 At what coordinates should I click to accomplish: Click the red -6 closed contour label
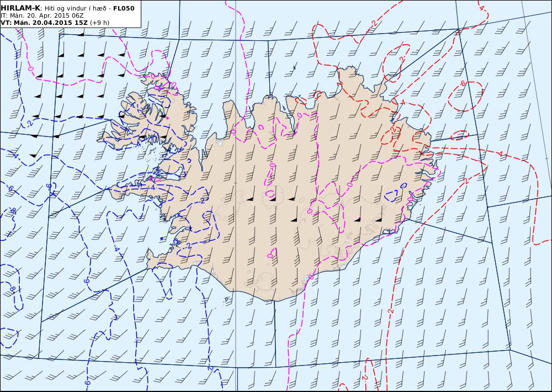[463, 83]
